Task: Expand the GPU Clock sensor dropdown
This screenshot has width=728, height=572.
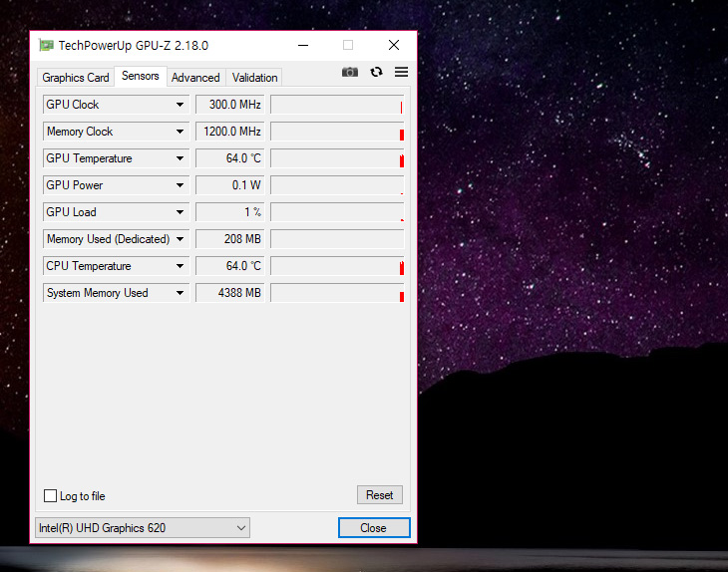Action: (x=180, y=105)
